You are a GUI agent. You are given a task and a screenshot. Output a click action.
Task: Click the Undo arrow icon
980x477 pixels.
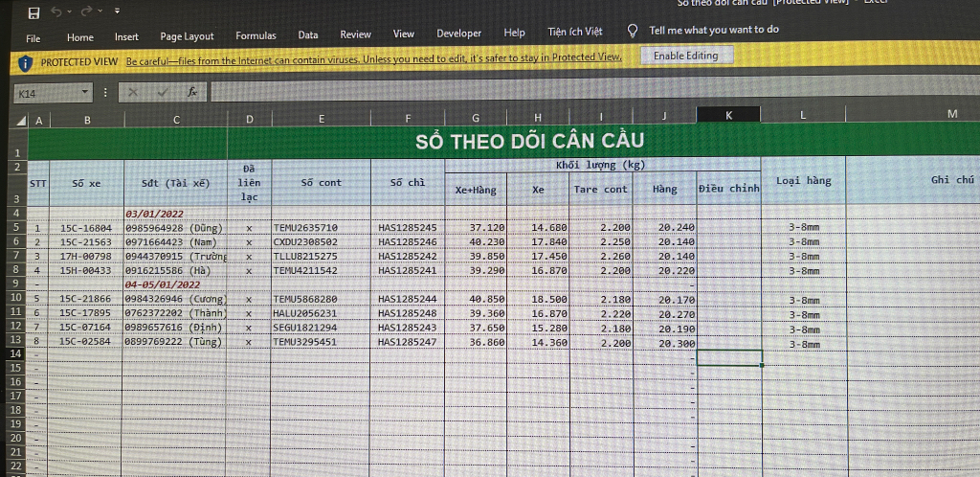(57, 11)
